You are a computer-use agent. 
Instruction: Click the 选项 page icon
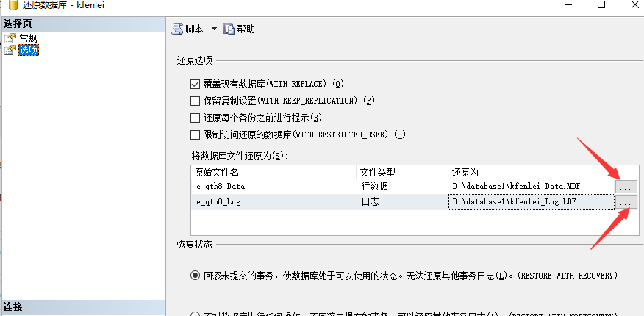[10, 50]
